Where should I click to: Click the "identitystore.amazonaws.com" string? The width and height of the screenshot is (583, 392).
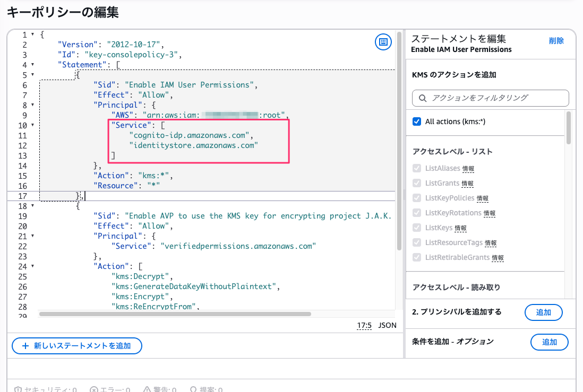coord(194,145)
